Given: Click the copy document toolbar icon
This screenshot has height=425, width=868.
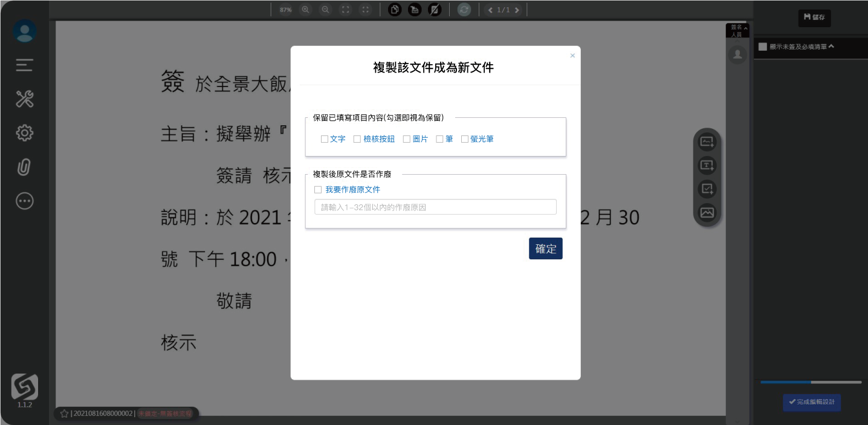Looking at the screenshot, I should pos(395,10).
